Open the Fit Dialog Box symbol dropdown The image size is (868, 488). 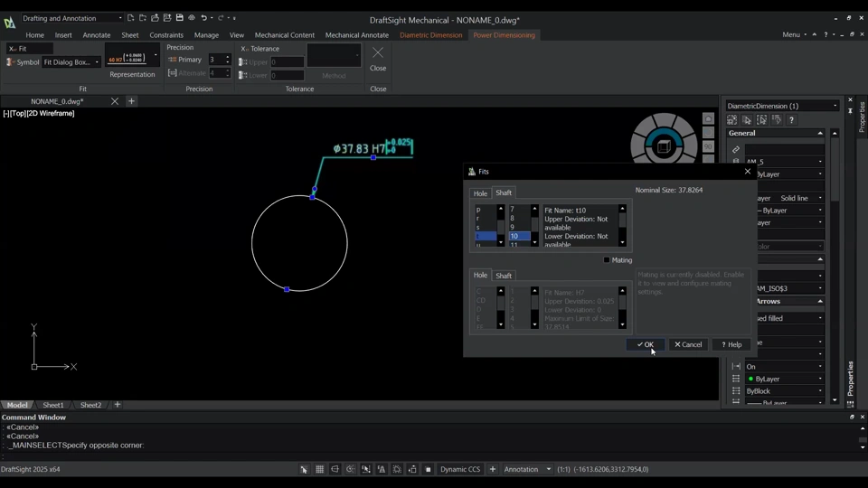coord(71,62)
